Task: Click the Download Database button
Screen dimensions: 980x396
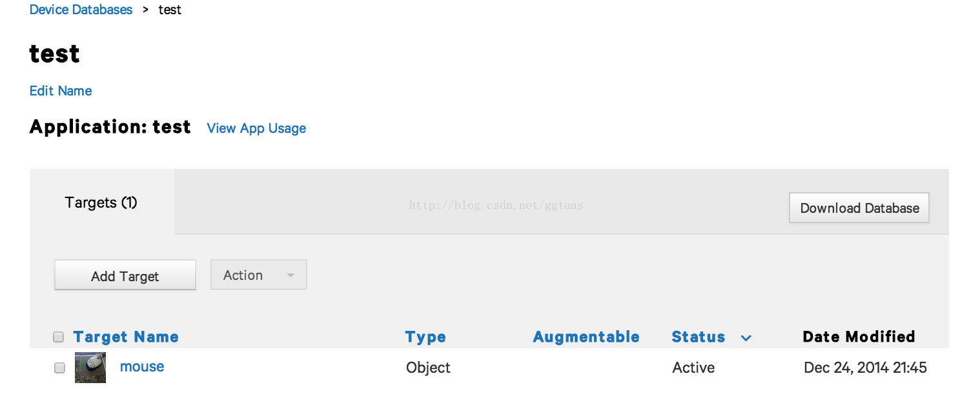Action: [859, 208]
